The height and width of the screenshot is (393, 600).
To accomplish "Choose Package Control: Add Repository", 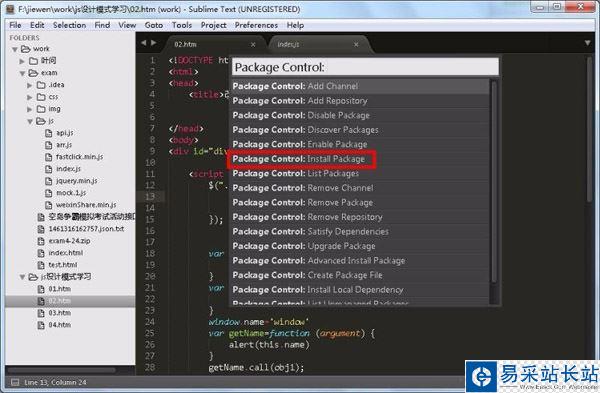I will [x=360, y=101].
